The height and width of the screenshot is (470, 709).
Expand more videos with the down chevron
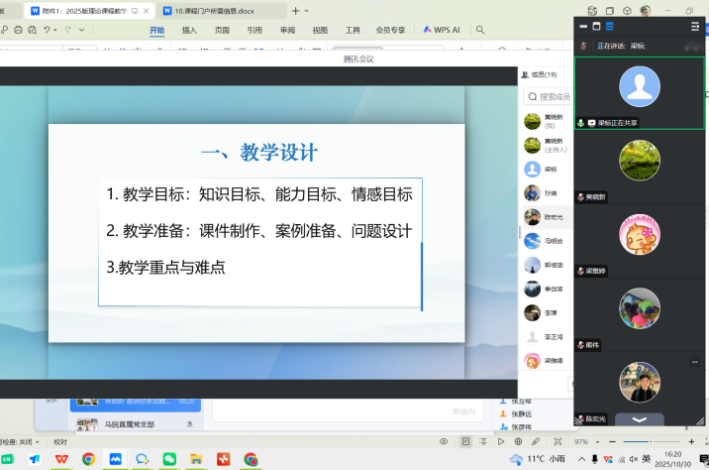tap(639, 419)
